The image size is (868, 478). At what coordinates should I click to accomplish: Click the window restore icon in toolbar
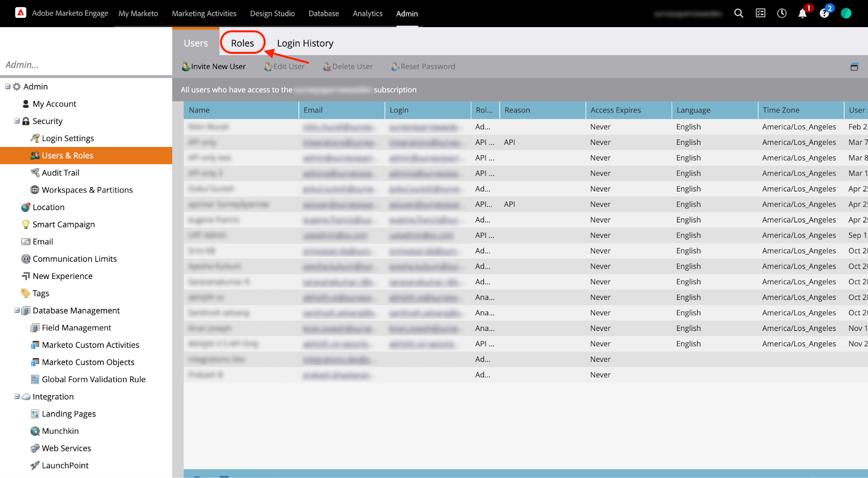pos(854,67)
